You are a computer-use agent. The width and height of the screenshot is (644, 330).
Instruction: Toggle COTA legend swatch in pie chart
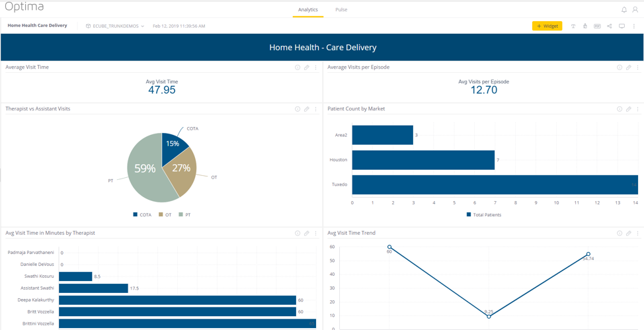[135, 214]
